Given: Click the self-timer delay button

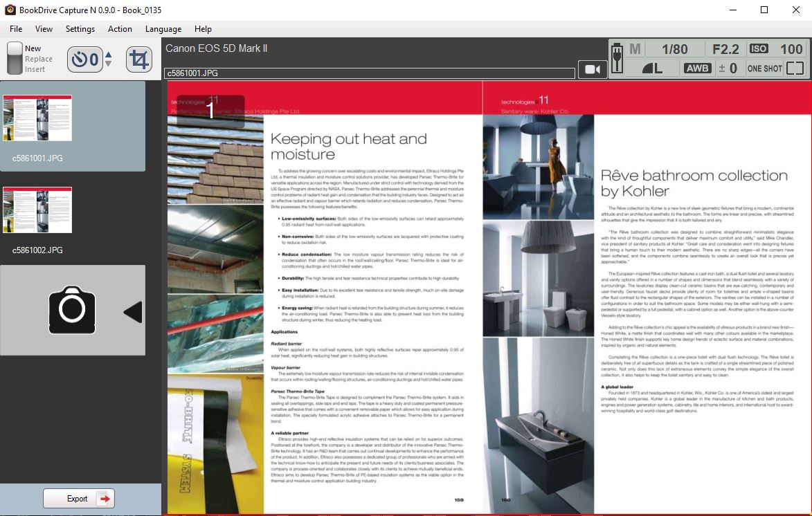Looking at the screenshot, I should point(85,59).
